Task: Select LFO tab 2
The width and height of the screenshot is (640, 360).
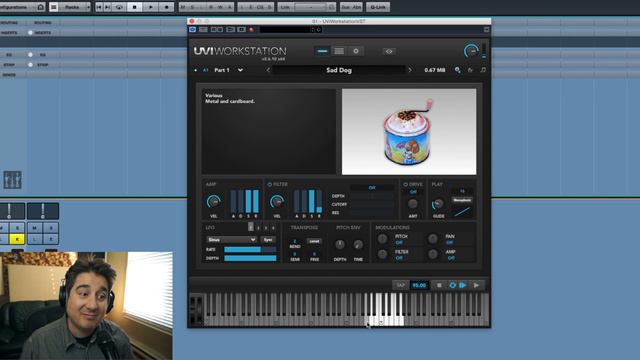Action: pyautogui.click(x=258, y=227)
